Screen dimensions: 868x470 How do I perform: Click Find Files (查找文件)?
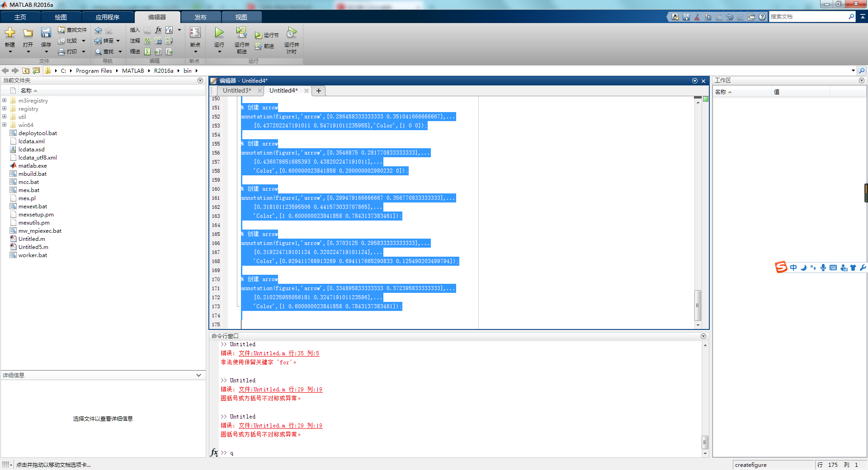pos(72,30)
